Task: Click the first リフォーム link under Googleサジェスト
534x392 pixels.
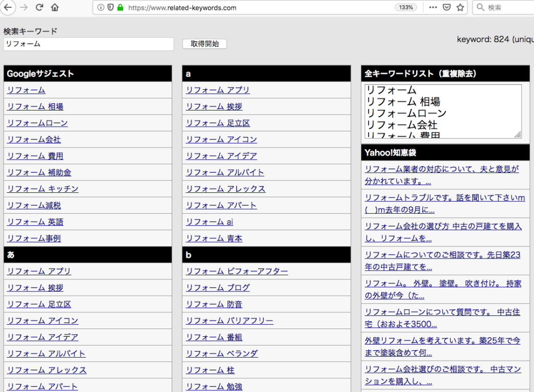Action: [x=26, y=90]
